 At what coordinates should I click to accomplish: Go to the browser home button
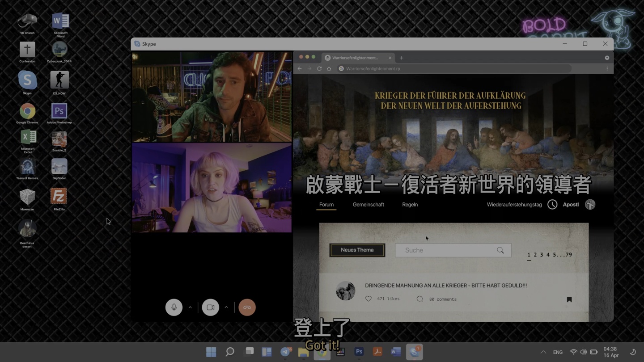pyautogui.click(x=329, y=69)
